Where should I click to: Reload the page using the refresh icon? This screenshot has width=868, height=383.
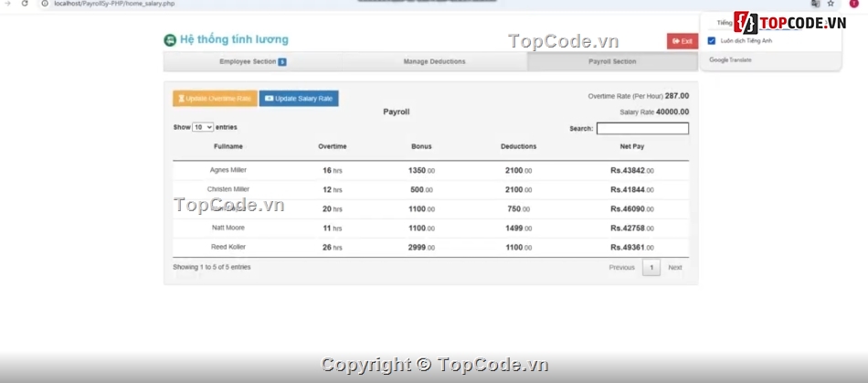click(x=24, y=4)
